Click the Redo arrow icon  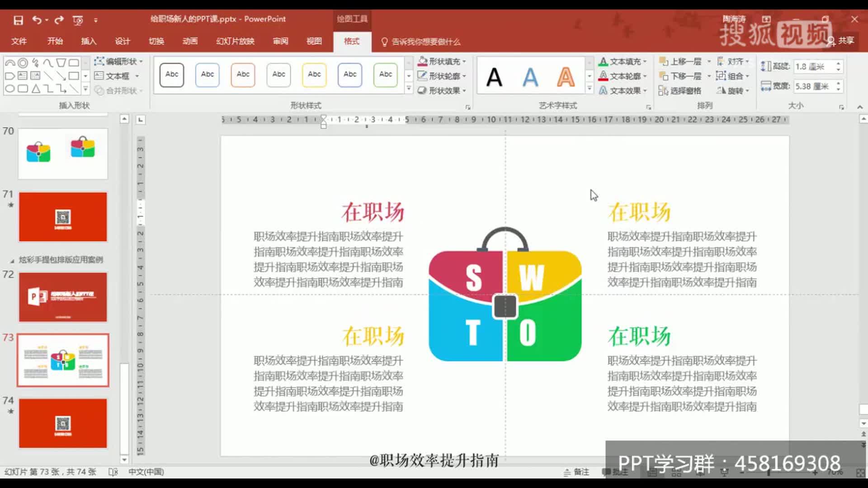[x=59, y=20]
